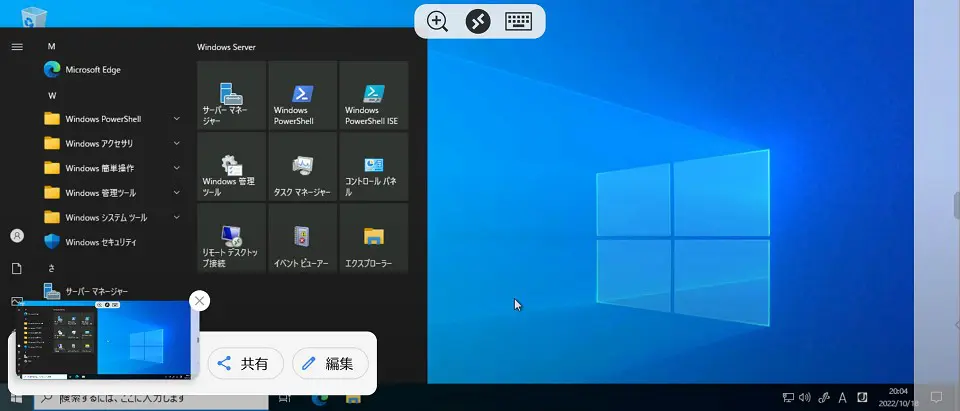Open the Windows PowerShell ISE tile
This screenshot has height=411, width=960.
[x=373, y=96]
